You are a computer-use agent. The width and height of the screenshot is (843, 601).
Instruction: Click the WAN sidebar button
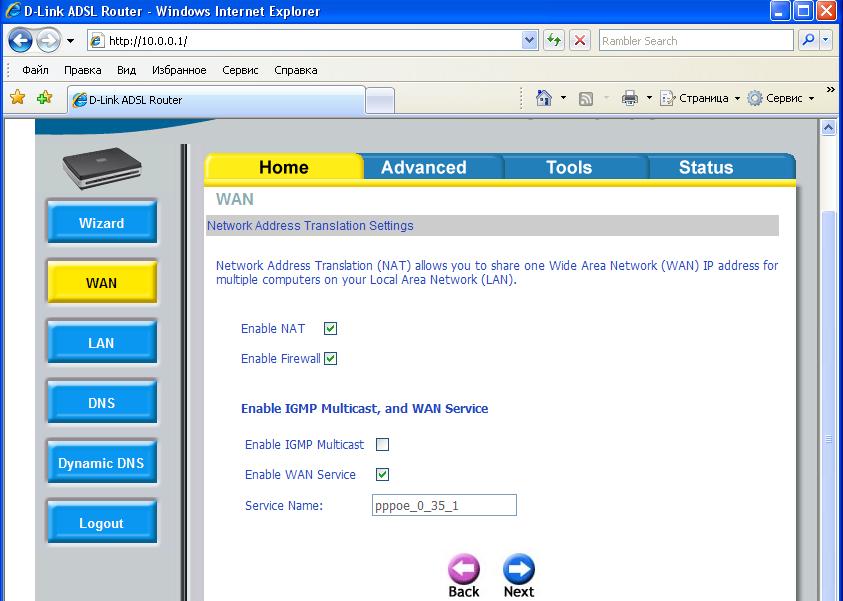[x=102, y=282]
